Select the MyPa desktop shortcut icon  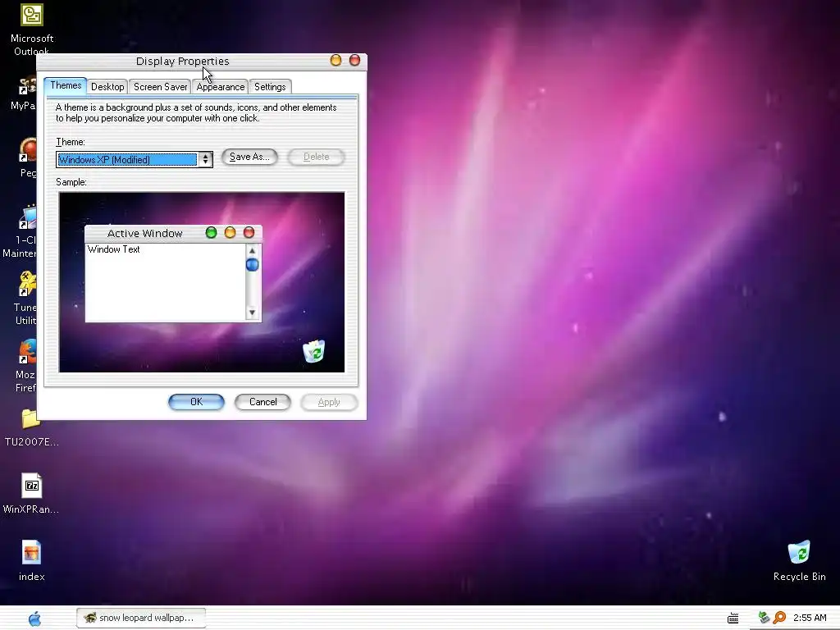coord(28,86)
